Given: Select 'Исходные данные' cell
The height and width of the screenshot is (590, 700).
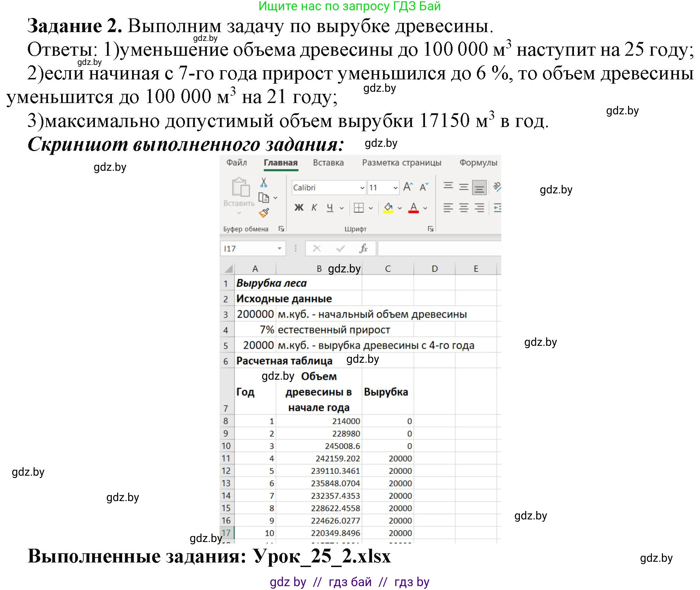Looking at the screenshot, I should [x=255, y=299].
